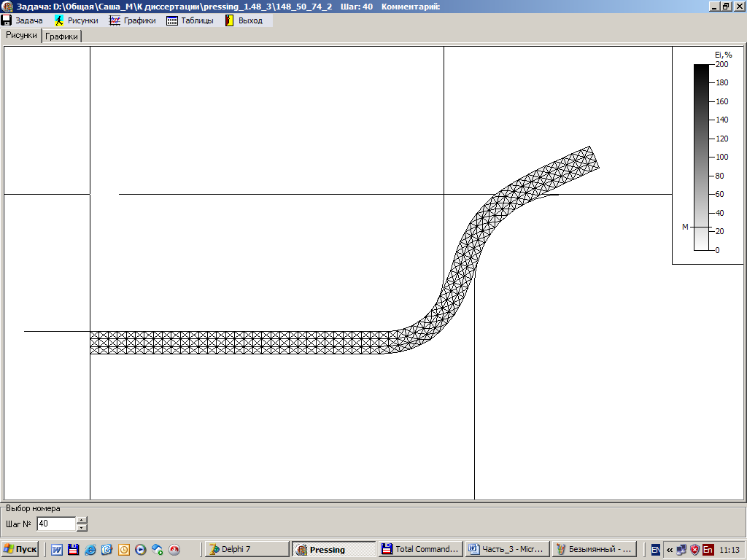
Task: Switch to Delphi 7 in taskbar
Action: (x=246, y=549)
